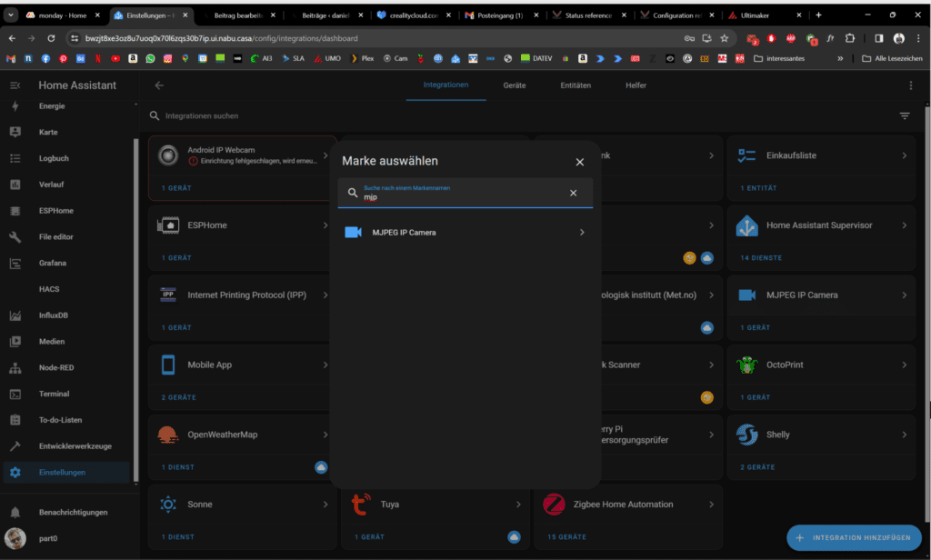This screenshot has width=931, height=560.
Task: Click the Zigbee Home Automation logo
Action: point(554,505)
